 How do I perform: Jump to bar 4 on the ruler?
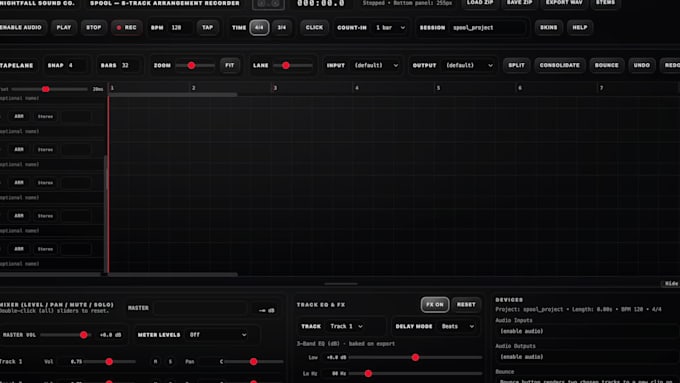pos(356,88)
